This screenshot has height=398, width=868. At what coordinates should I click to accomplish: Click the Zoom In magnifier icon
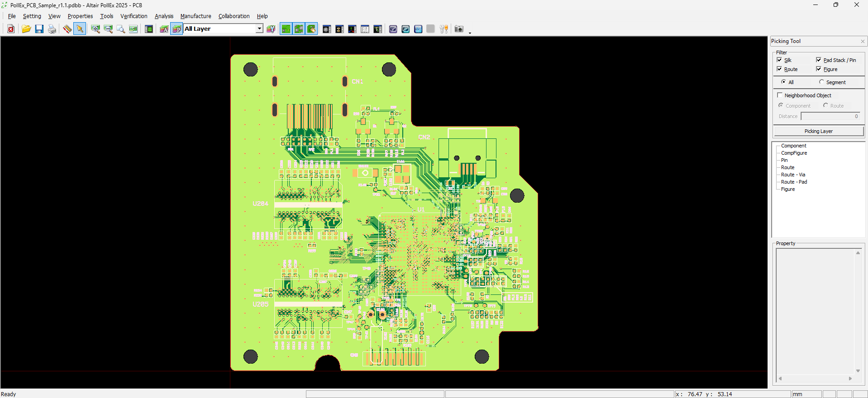(95, 29)
